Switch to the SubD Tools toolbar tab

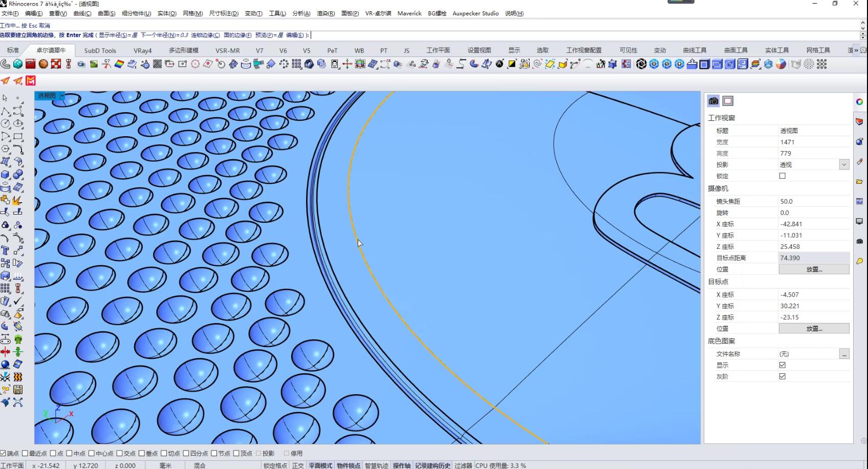click(x=100, y=50)
